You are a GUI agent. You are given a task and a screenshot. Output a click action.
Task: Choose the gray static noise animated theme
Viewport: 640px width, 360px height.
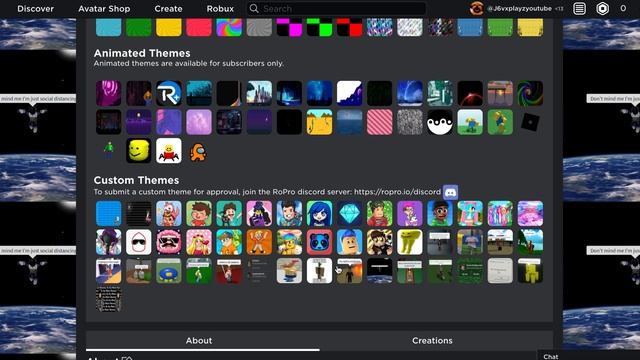tap(410, 122)
